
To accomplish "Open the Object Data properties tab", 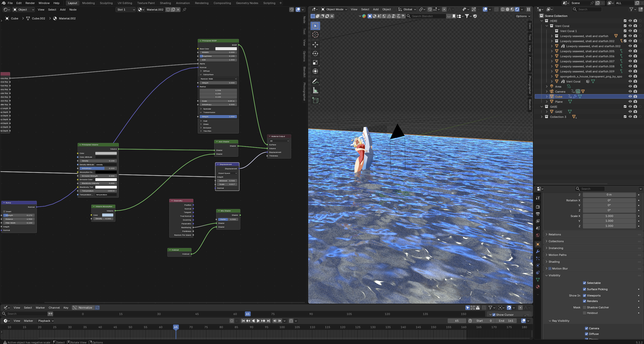I will pyautogui.click(x=538, y=280).
